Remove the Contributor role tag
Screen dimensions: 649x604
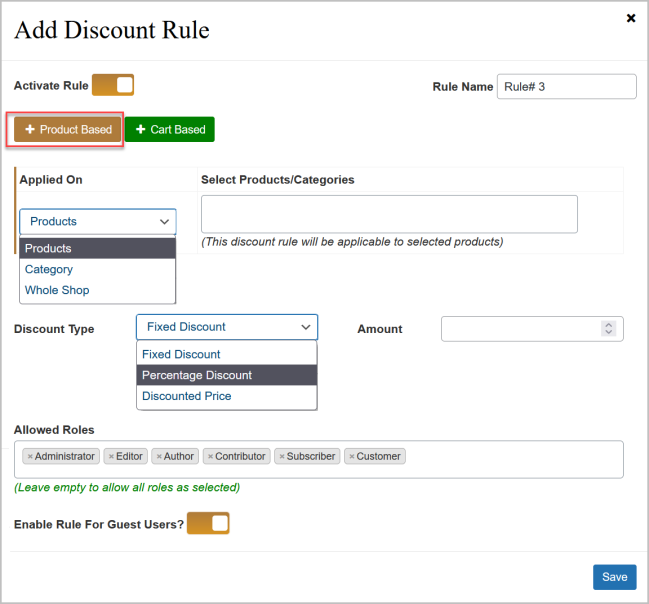(x=210, y=457)
